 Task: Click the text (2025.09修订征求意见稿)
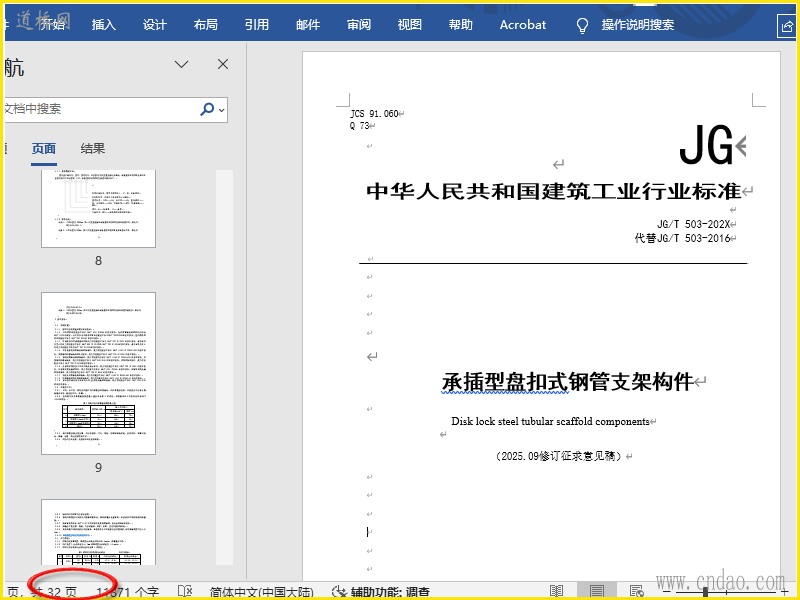[558, 456]
